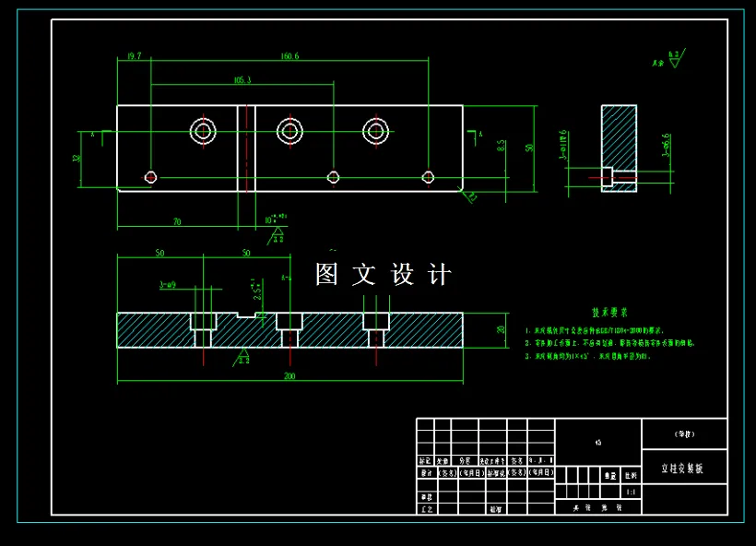Select technical requirement line 1

click(595, 331)
